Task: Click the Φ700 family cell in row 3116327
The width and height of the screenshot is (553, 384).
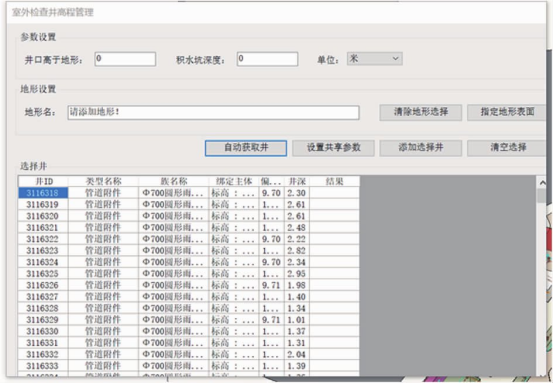Action: 174,297
